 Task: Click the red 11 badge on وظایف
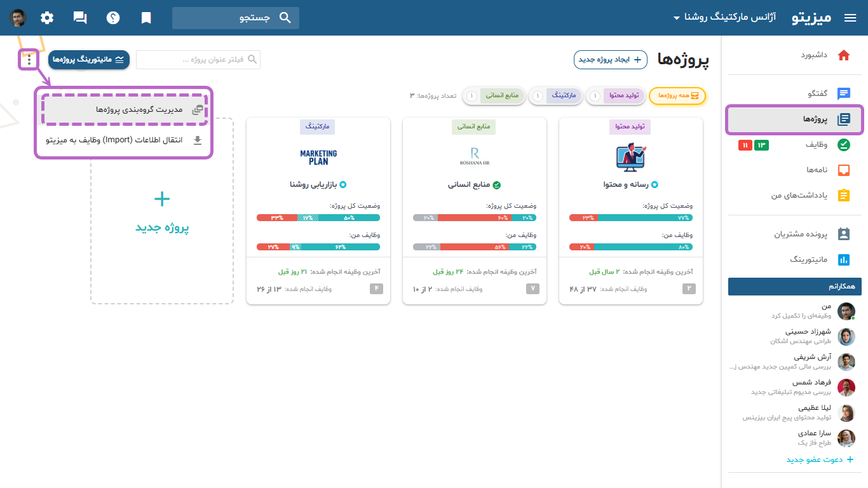pyautogui.click(x=745, y=146)
